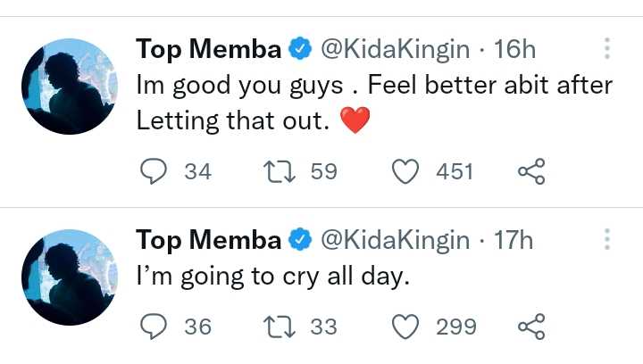Viewport: 643px width, 364px height.
Task: Open more options on the 16h tweet
Action: click(607, 48)
